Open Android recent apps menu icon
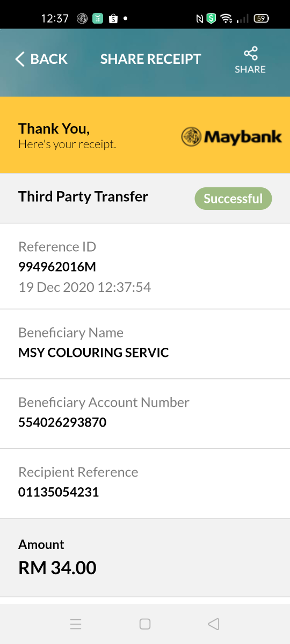 click(76, 624)
